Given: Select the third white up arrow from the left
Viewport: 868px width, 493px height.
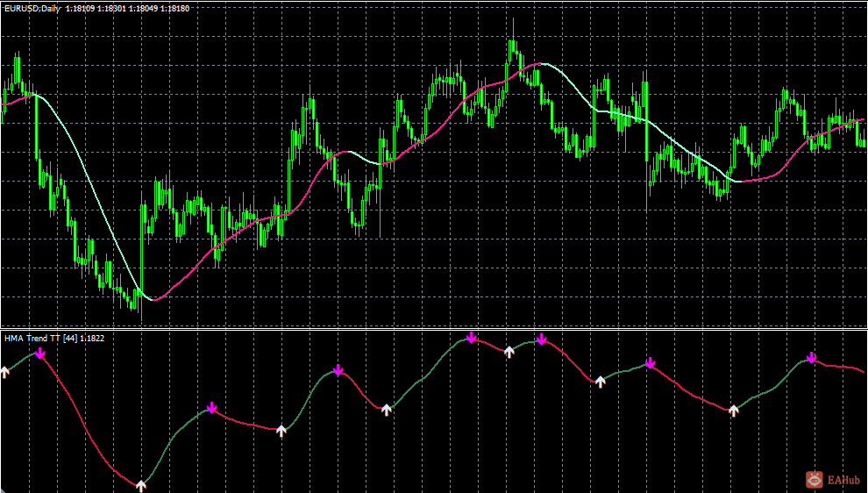Looking at the screenshot, I should click(281, 431).
